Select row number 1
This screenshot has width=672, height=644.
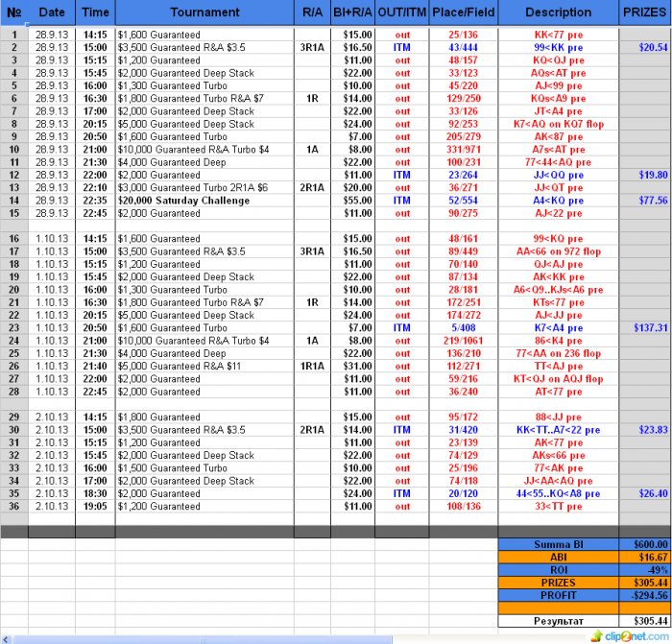coord(14,35)
